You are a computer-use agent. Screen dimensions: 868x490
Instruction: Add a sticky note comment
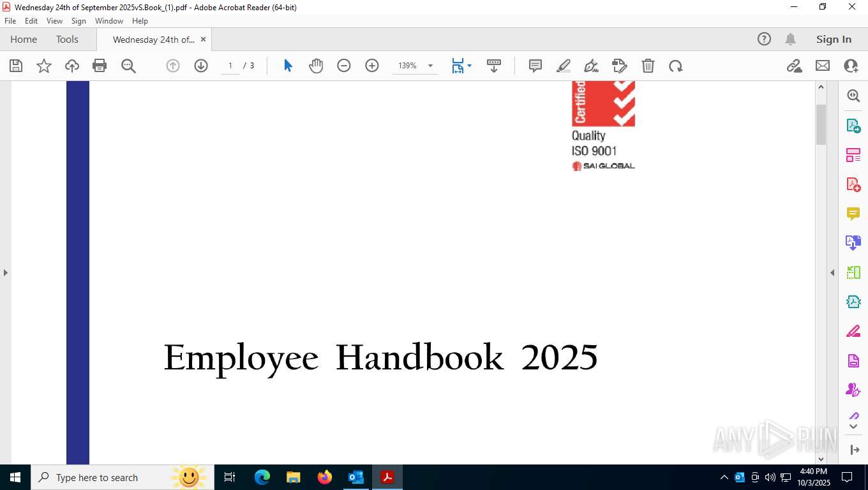(535, 66)
